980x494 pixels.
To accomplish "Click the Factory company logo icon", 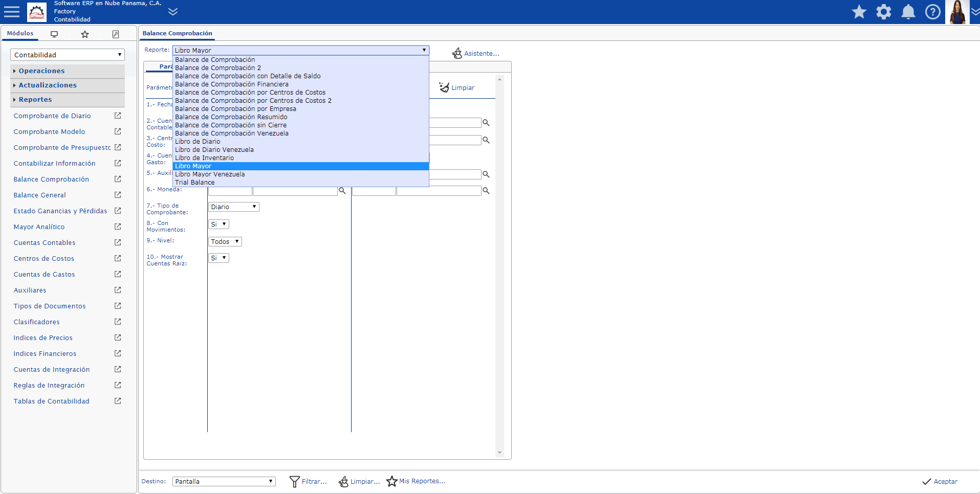I will click(x=36, y=12).
